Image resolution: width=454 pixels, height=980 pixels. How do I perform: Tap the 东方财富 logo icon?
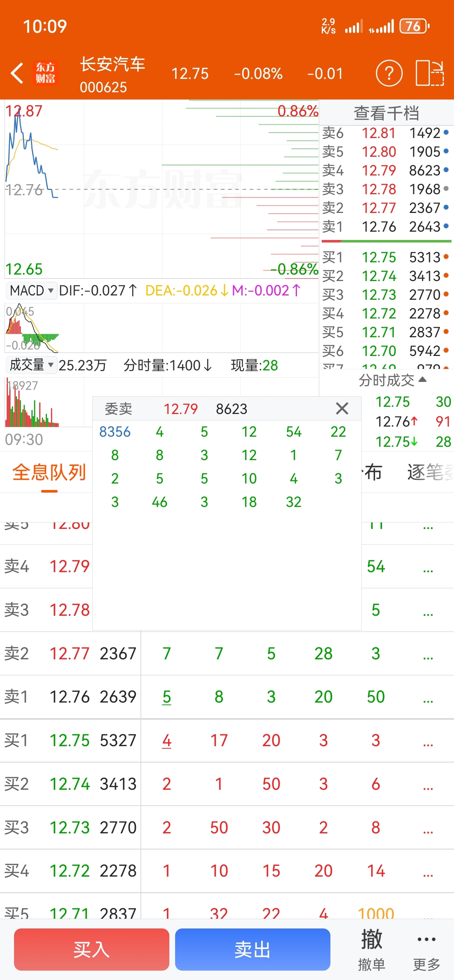pyautogui.click(x=45, y=73)
